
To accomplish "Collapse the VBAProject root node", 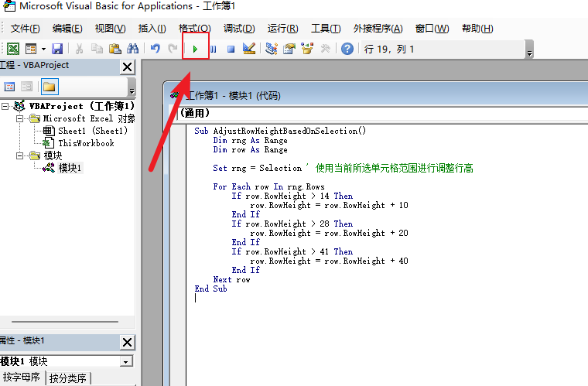I will 6,106.
